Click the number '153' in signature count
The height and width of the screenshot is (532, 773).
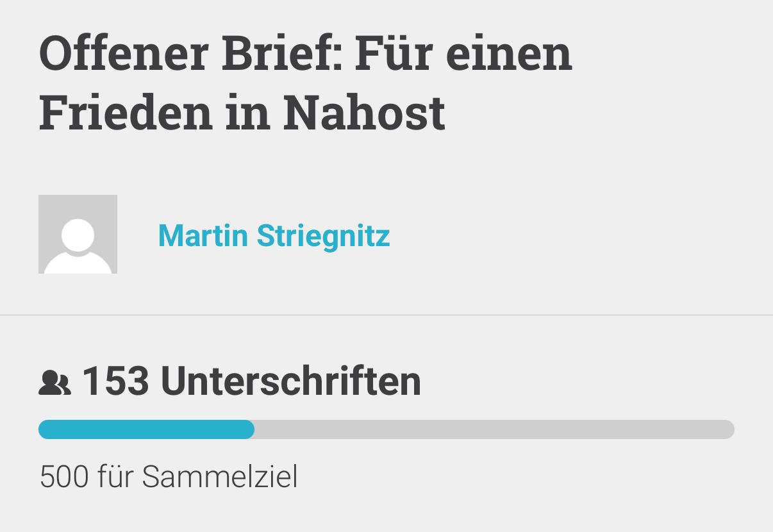tap(115, 381)
